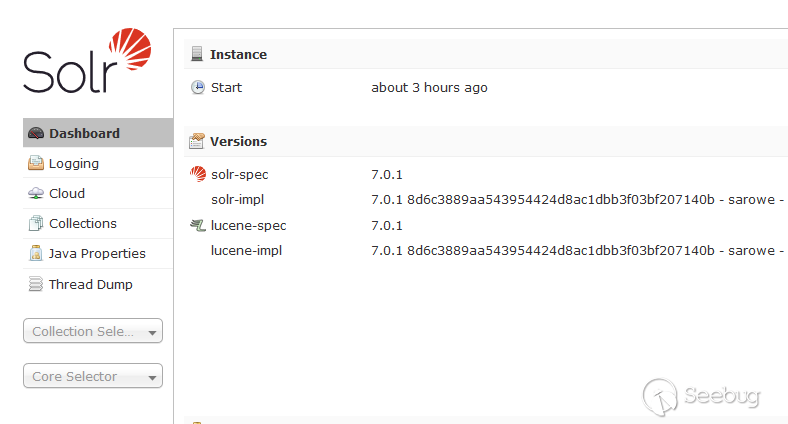Click the Java Properties jar icon
The width and height of the screenshot is (788, 424).
[x=36, y=254]
